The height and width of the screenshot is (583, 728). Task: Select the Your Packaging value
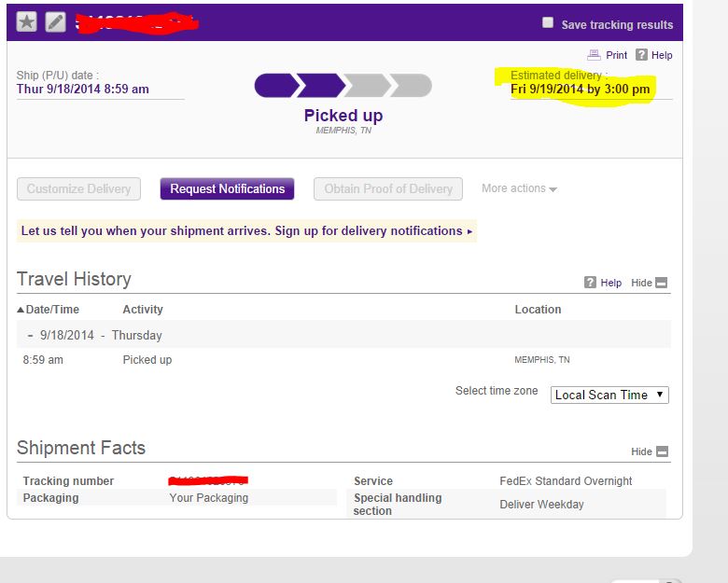(208, 497)
